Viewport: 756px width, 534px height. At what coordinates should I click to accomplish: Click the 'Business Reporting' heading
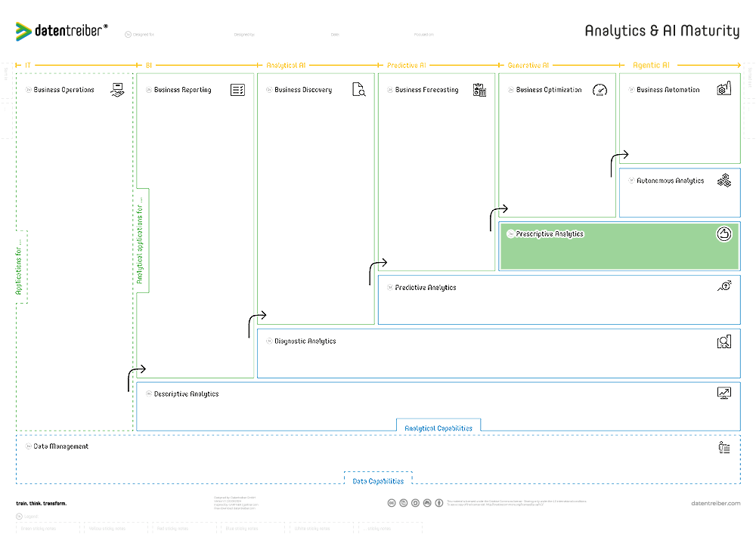pyautogui.click(x=183, y=90)
